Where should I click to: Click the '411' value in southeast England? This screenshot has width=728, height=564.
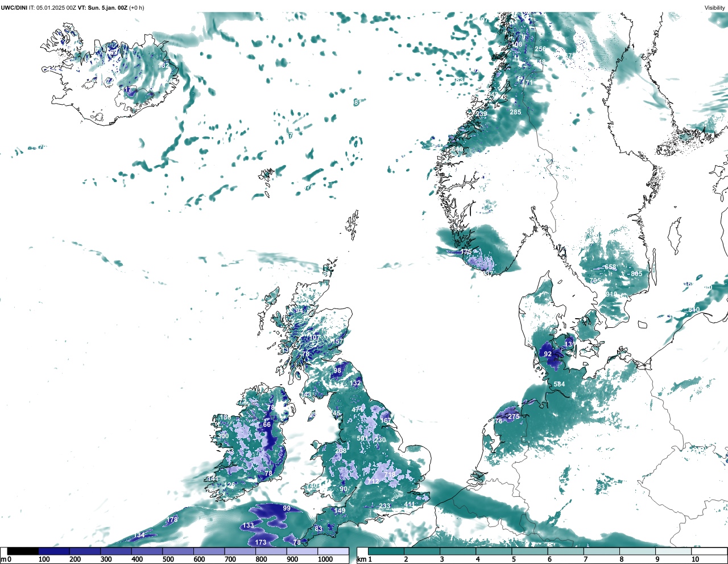tap(409, 504)
